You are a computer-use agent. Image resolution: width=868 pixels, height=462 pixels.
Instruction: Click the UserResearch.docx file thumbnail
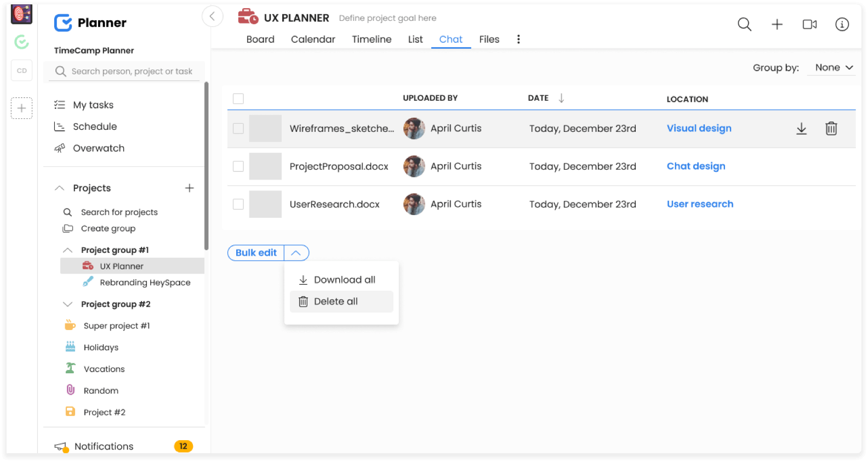point(265,204)
